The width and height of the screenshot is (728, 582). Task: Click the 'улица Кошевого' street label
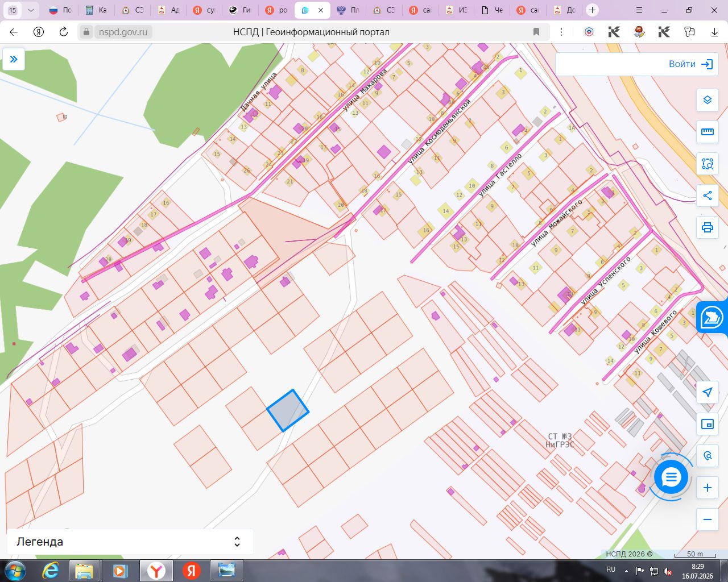tap(656, 331)
